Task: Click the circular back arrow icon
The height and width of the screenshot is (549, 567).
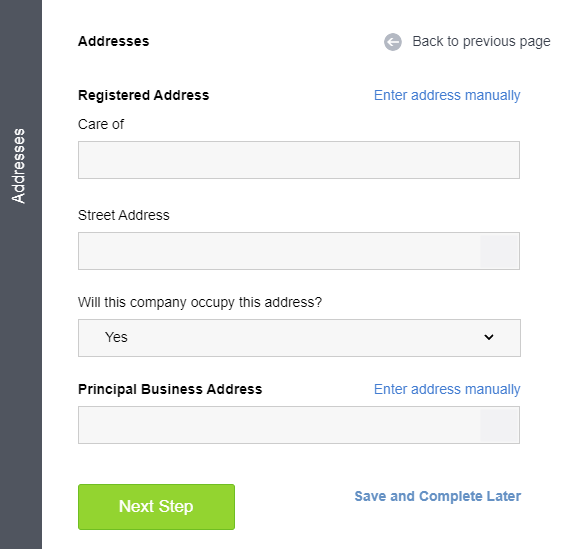Action: point(393,42)
